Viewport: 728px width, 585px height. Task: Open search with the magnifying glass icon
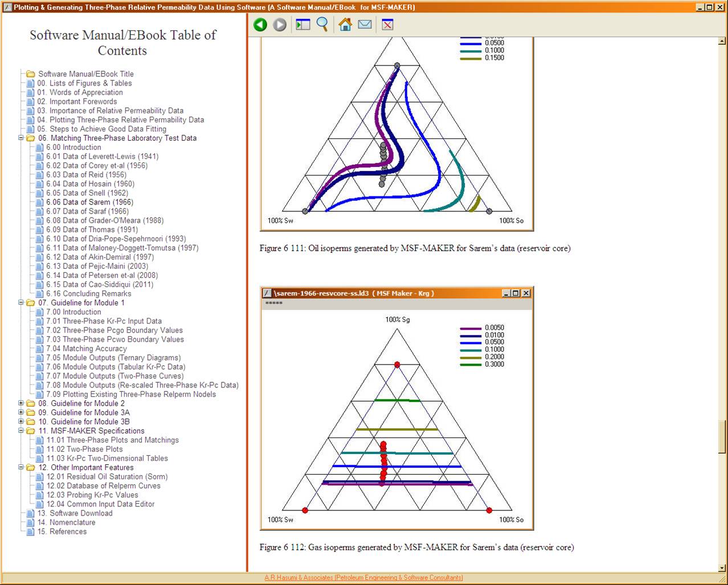pyautogui.click(x=322, y=24)
